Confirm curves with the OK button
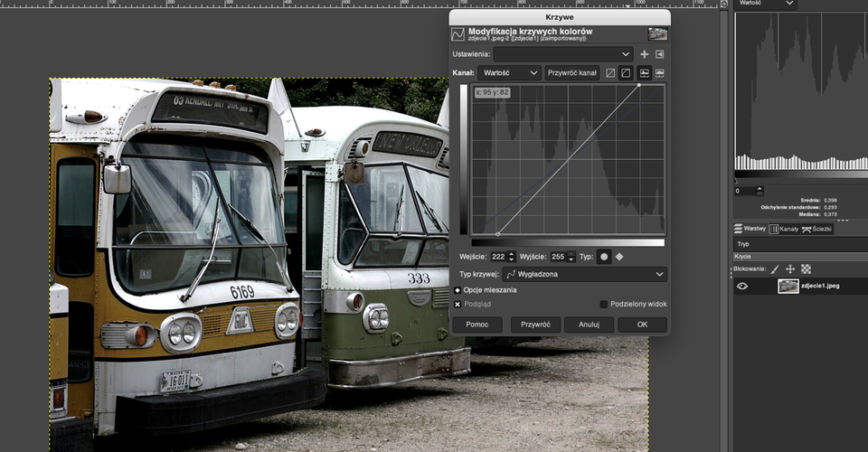 pos(642,325)
